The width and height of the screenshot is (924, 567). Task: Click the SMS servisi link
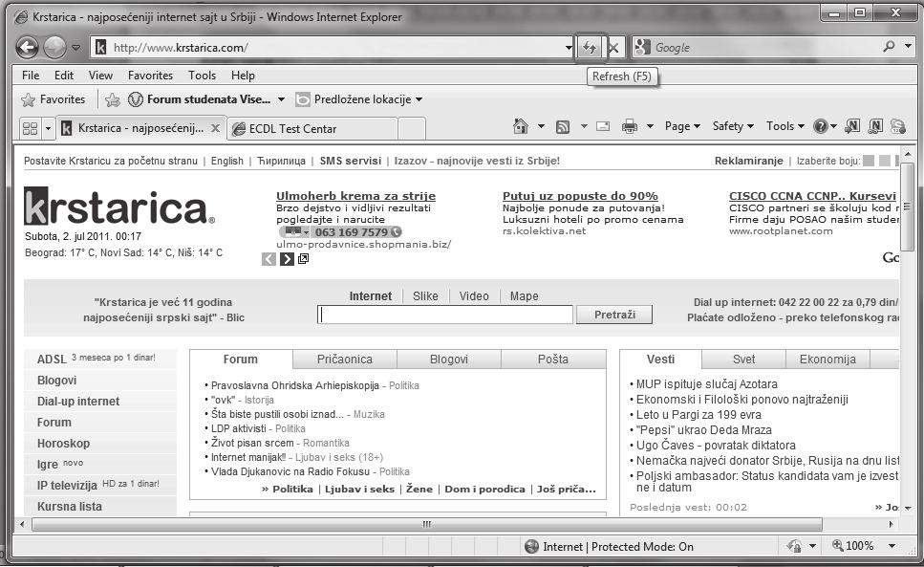(351, 161)
